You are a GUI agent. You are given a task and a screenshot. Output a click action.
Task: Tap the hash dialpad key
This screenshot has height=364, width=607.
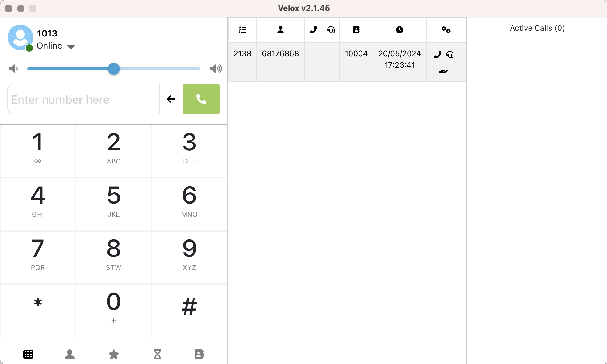coord(189,311)
